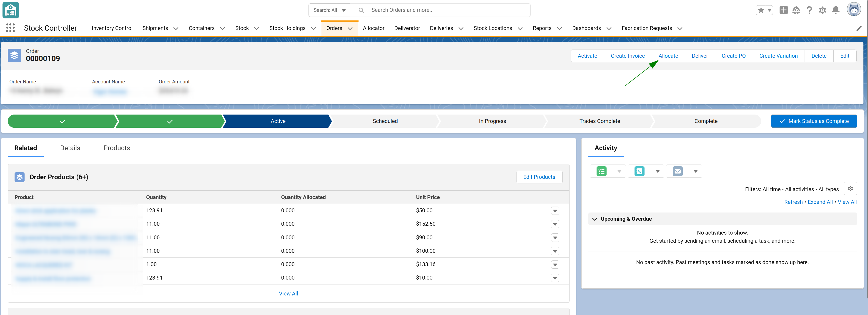Viewport: 868px width, 315px height.
Task: Click the New Task activity icon
Action: point(602,172)
